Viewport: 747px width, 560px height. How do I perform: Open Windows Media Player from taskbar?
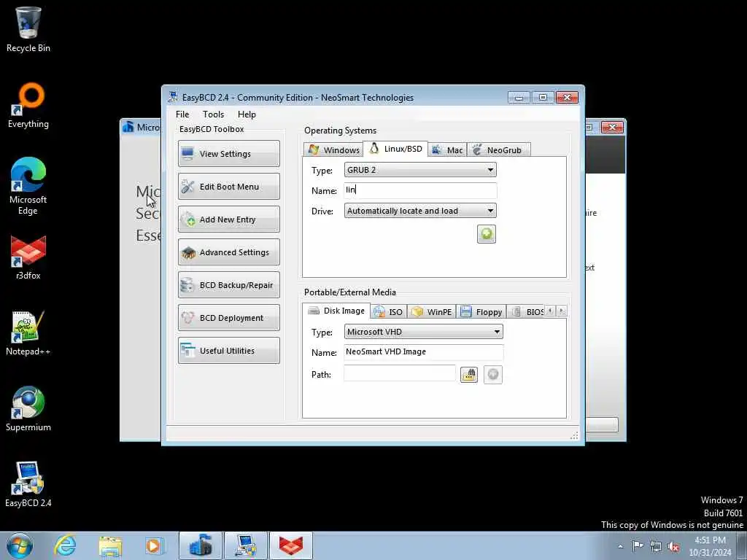pos(154,545)
